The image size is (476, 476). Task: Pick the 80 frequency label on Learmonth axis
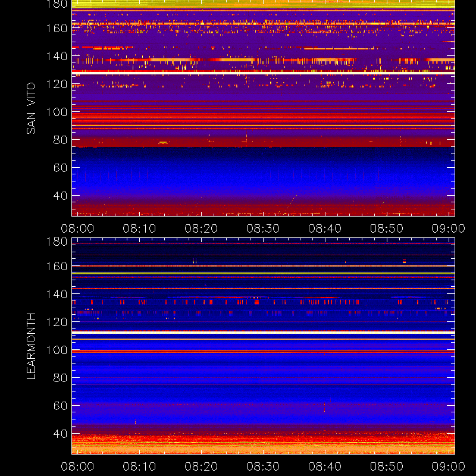point(60,378)
